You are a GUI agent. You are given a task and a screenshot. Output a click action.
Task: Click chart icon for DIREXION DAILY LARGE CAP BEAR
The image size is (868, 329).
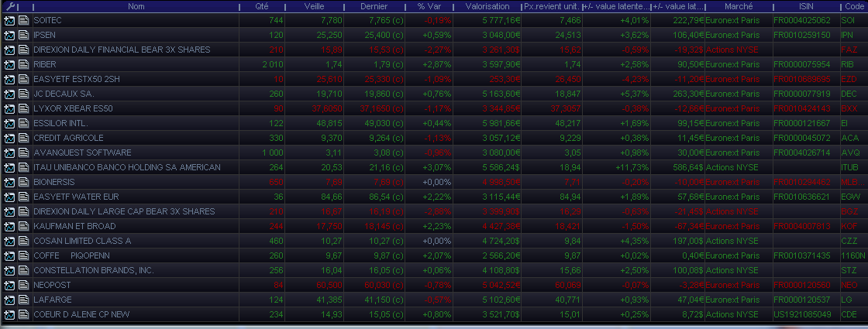point(9,211)
